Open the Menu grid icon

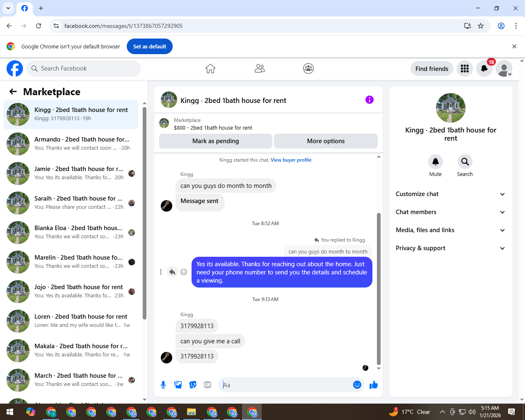(x=465, y=68)
